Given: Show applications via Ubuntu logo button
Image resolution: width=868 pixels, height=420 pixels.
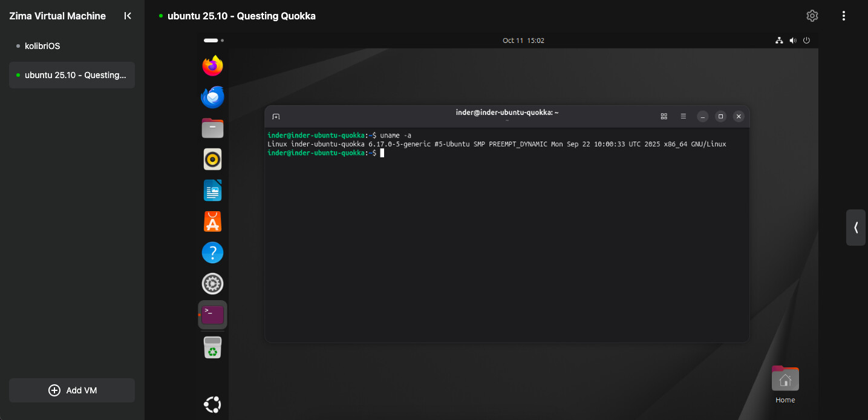Looking at the screenshot, I should (x=212, y=404).
